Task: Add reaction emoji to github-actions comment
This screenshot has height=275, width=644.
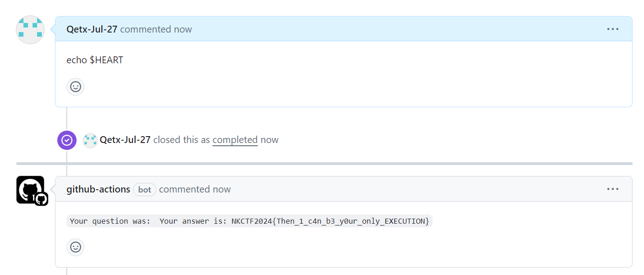Action: (76, 247)
